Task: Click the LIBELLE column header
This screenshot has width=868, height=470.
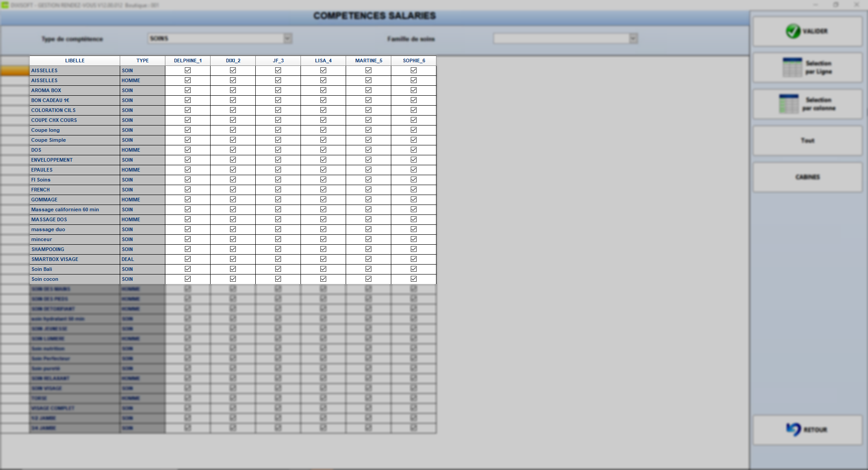Action: 75,60
